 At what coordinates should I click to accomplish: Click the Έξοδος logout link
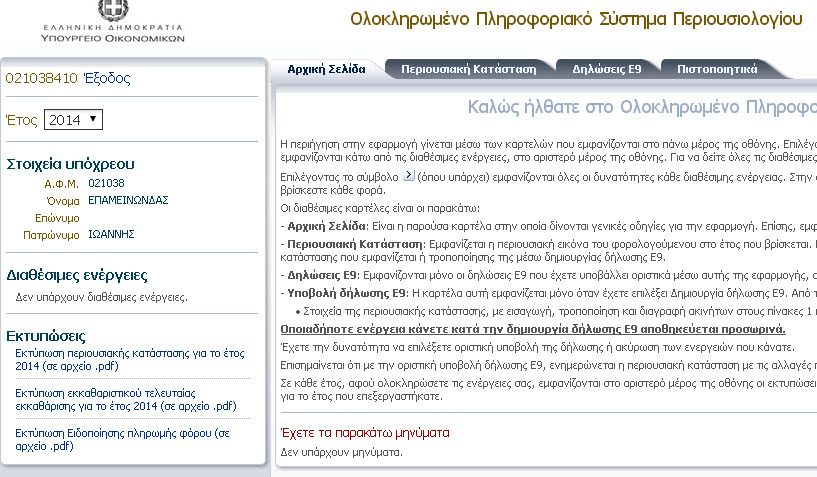click(106, 78)
